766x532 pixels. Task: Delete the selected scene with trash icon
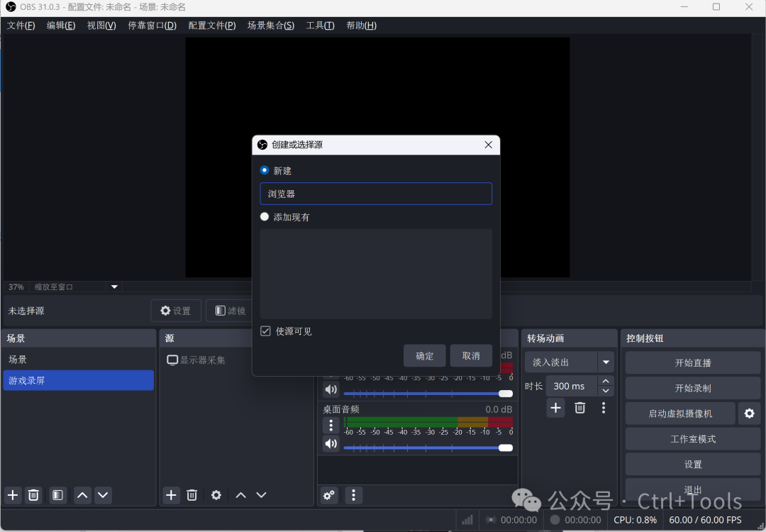coord(33,495)
